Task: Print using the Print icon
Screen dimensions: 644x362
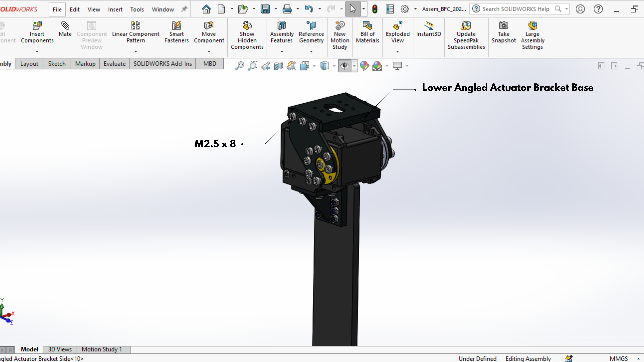Action: pyautogui.click(x=287, y=9)
